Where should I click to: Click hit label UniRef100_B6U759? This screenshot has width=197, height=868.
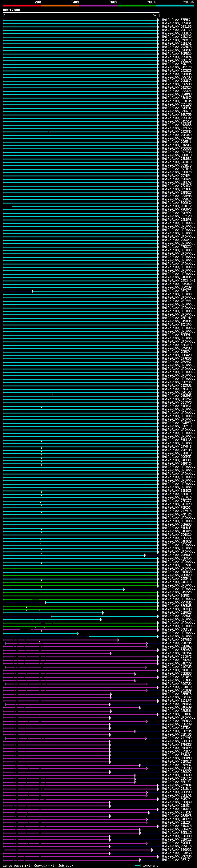177,115
